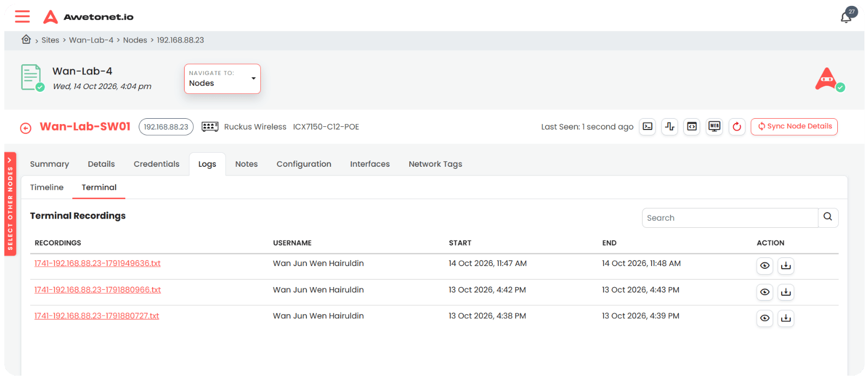Expand the Select Other Nodes side panel
The width and height of the screenshot is (868, 381).
click(x=10, y=204)
